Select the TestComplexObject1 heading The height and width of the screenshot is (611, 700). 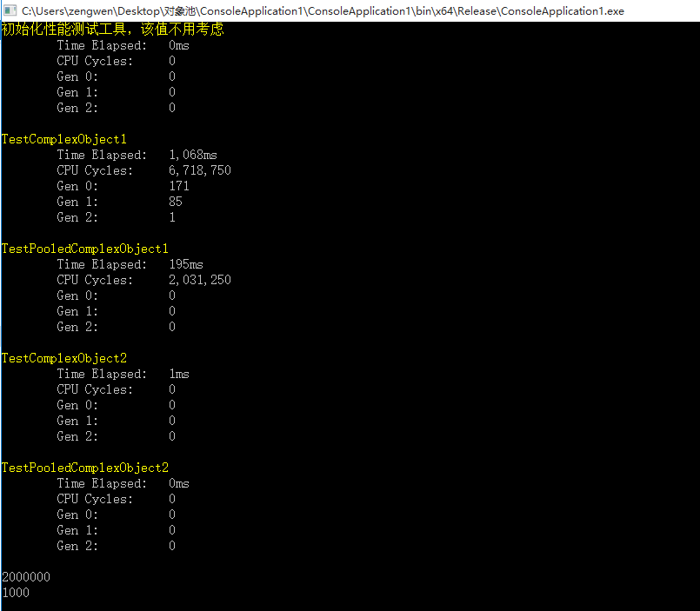(63, 139)
